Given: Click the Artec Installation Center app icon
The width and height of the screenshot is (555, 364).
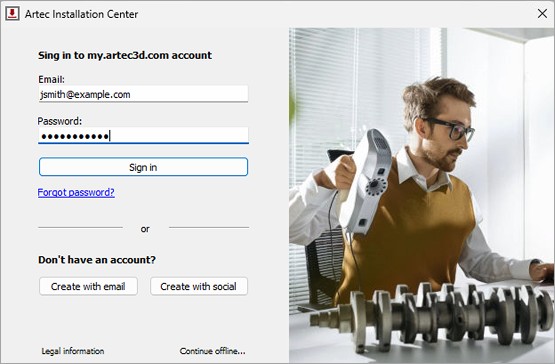Looking at the screenshot, I should [12, 14].
